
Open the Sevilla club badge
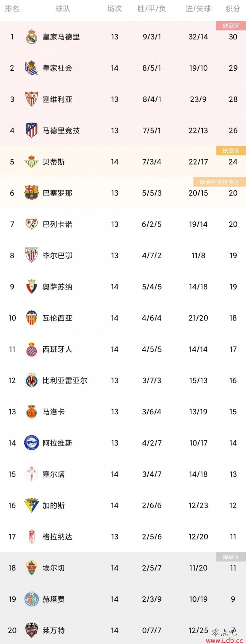pos(32,99)
